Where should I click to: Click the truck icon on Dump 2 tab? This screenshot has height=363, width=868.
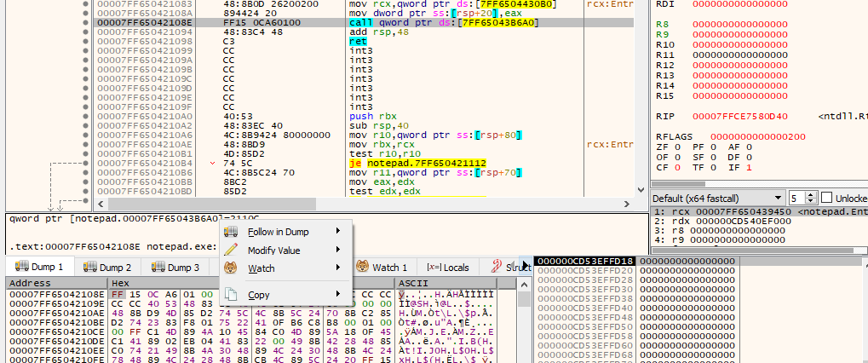(89, 268)
